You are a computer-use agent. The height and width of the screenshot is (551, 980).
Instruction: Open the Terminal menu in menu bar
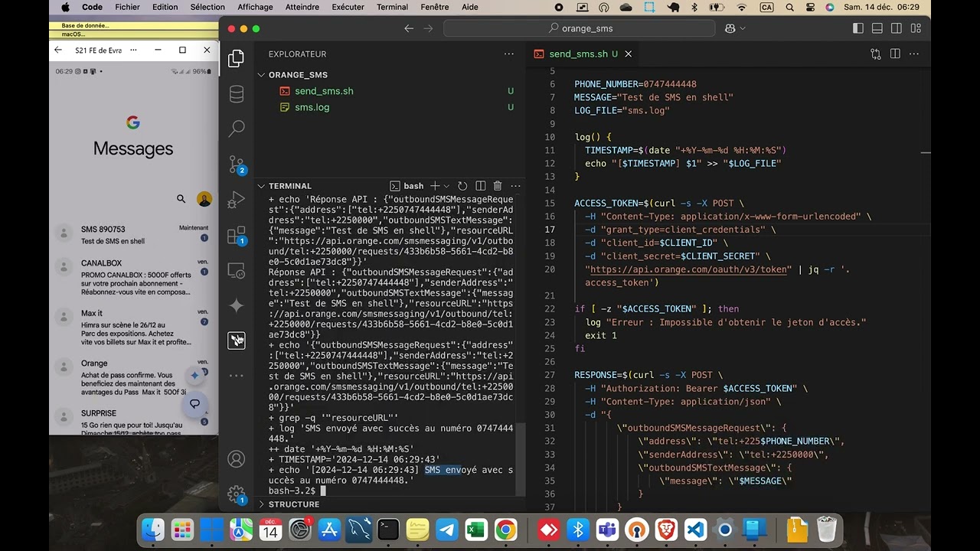click(x=392, y=7)
